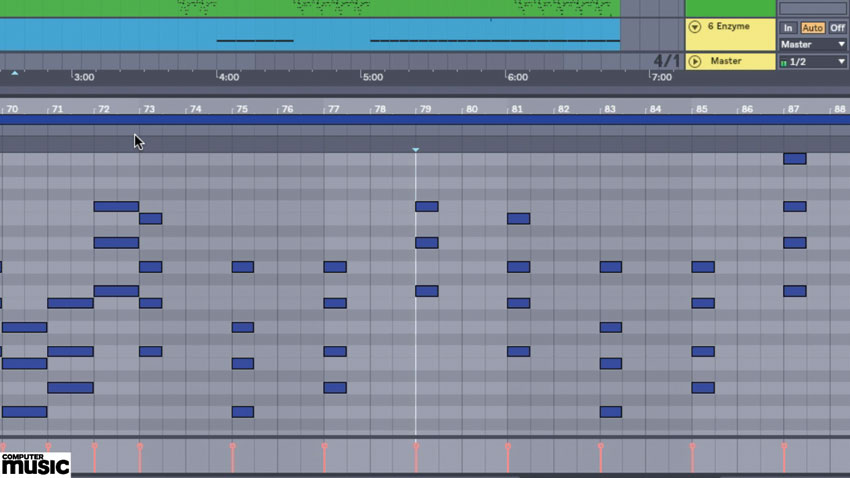Click bar 80 on the clip ruler
The height and width of the screenshot is (478, 850).
tap(472, 109)
